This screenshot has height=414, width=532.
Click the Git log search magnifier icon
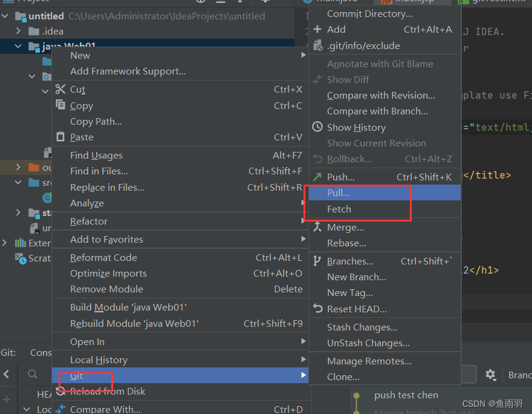click(x=33, y=374)
